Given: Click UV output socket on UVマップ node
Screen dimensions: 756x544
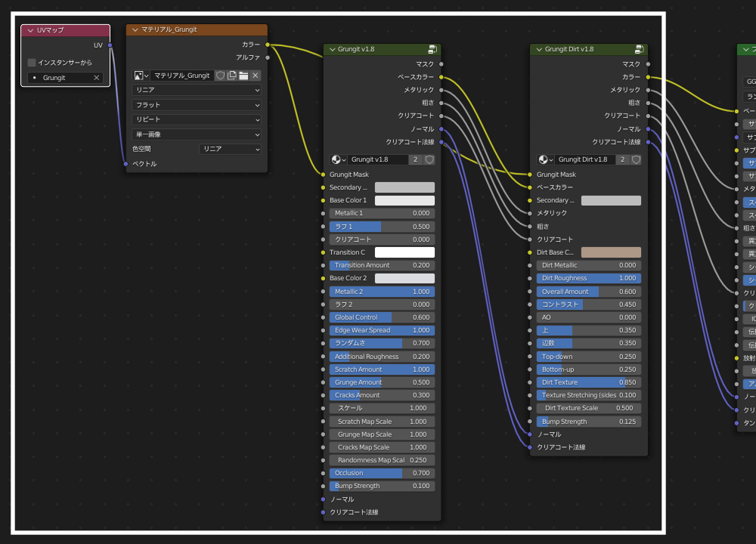Looking at the screenshot, I should [x=110, y=45].
